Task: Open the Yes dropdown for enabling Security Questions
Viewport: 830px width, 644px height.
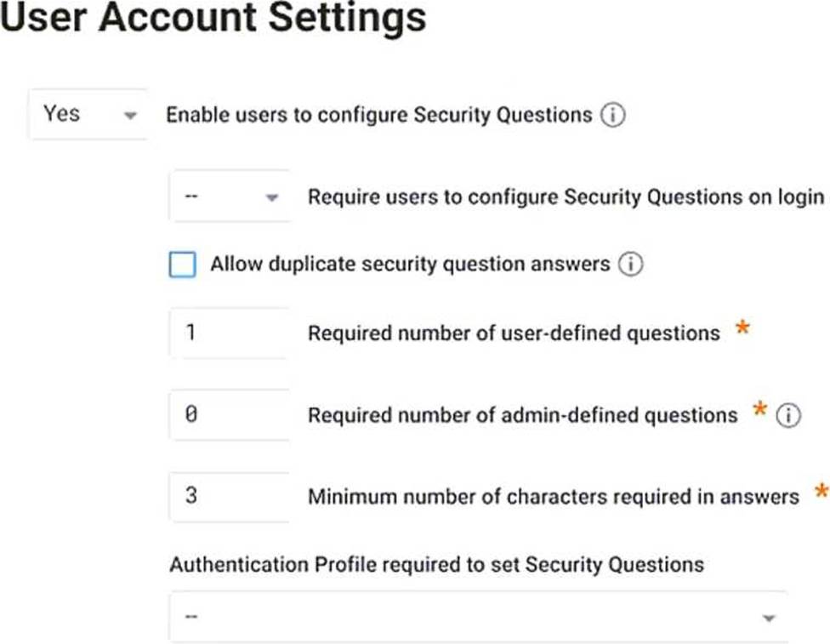Action: click(x=88, y=114)
